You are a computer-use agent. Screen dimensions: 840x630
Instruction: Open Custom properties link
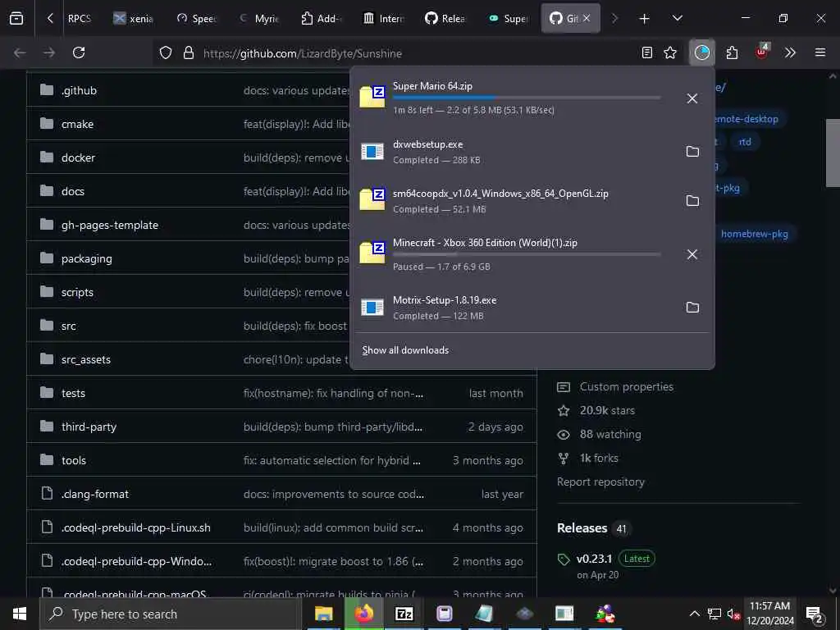pyautogui.click(x=626, y=387)
